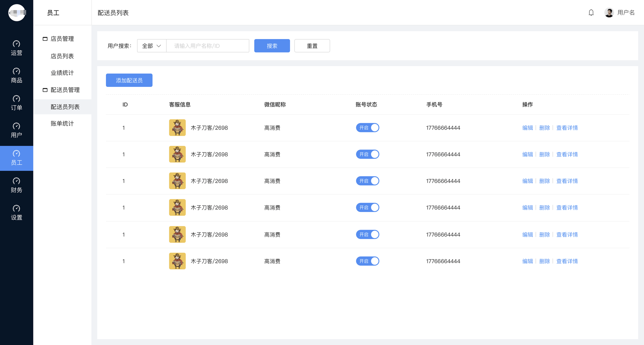This screenshot has height=345, width=644.
Task: Click phone 17766664444 in first row
Action: tap(443, 128)
